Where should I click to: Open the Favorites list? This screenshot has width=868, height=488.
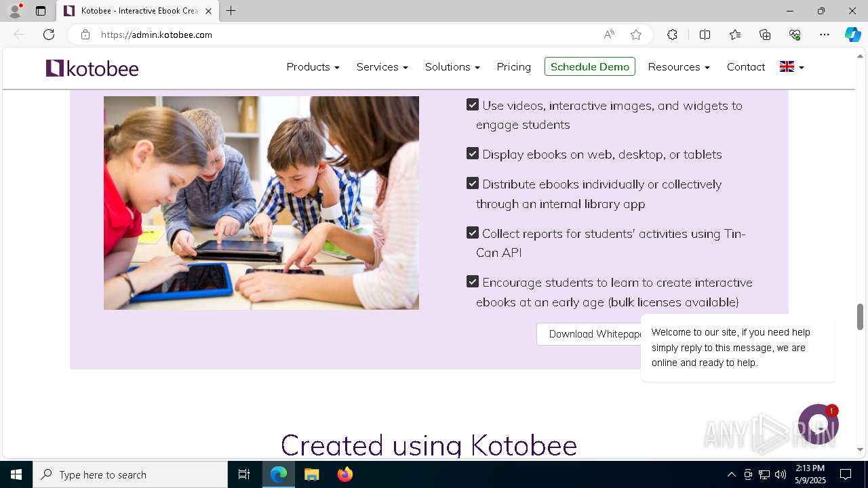point(735,35)
